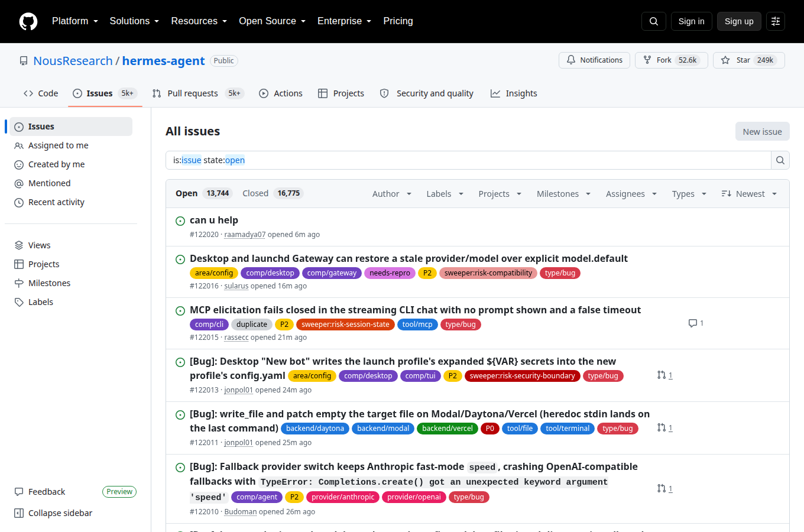
Task: Click the open status icon for the Fallback provider issue
Action: click(180, 468)
